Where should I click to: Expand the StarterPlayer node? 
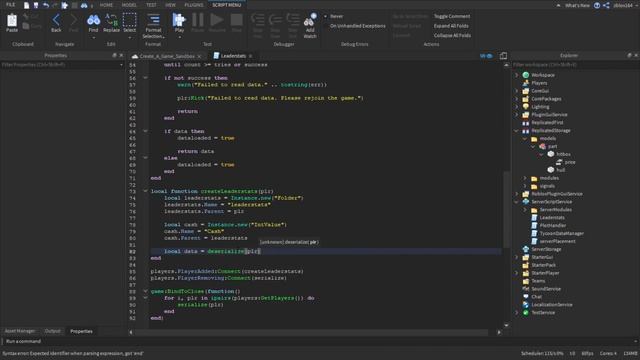(517, 273)
